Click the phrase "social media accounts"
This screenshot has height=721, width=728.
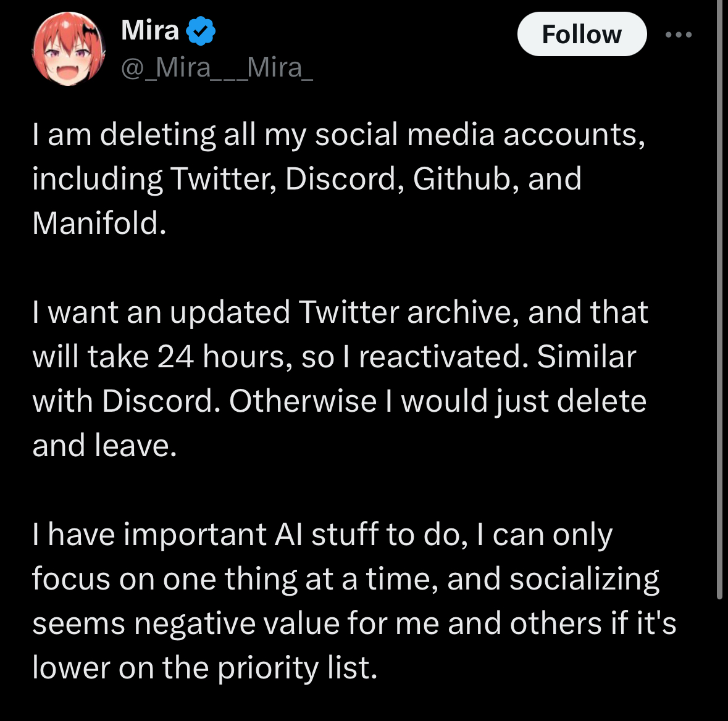point(480,134)
